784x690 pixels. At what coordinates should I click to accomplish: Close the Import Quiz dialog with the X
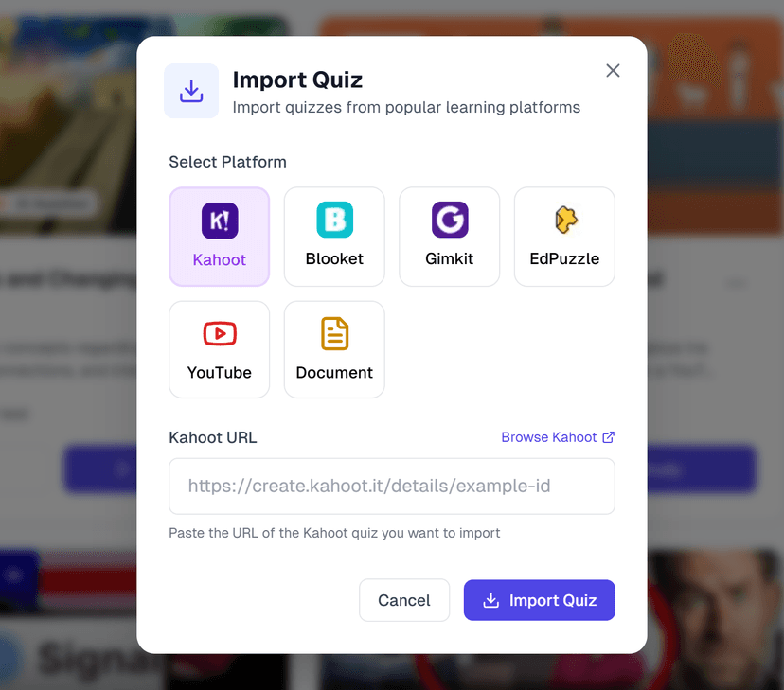click(613, 70)
